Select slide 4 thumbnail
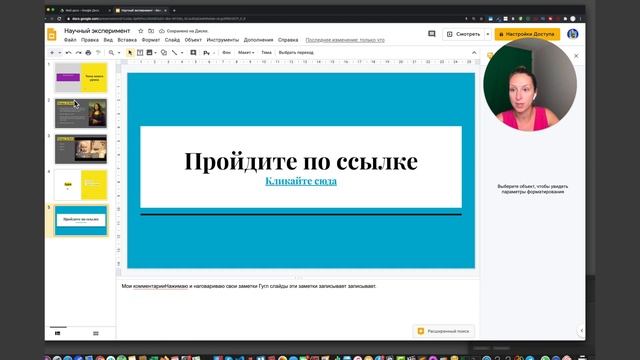Viewport: 640px width, 360px height. [81, 185]
